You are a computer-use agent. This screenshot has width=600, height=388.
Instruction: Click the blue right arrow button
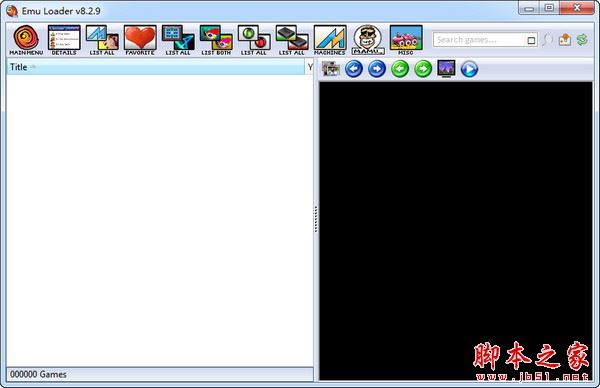click(377, 69)
